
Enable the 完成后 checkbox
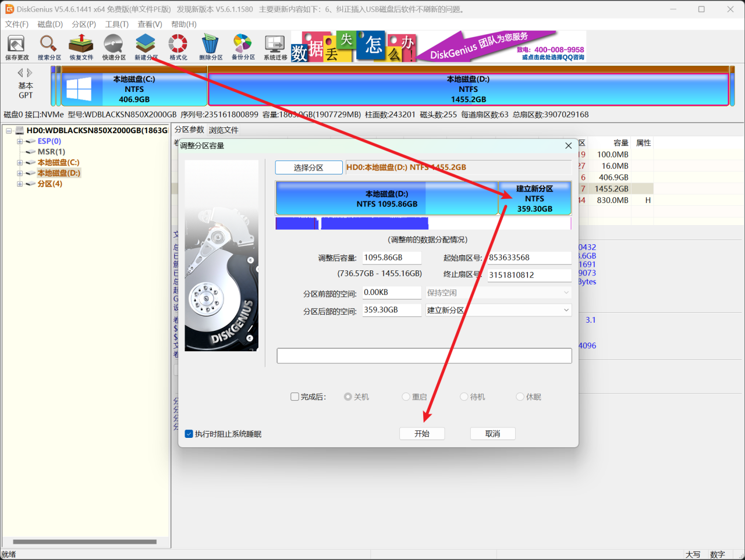(295, 397)
